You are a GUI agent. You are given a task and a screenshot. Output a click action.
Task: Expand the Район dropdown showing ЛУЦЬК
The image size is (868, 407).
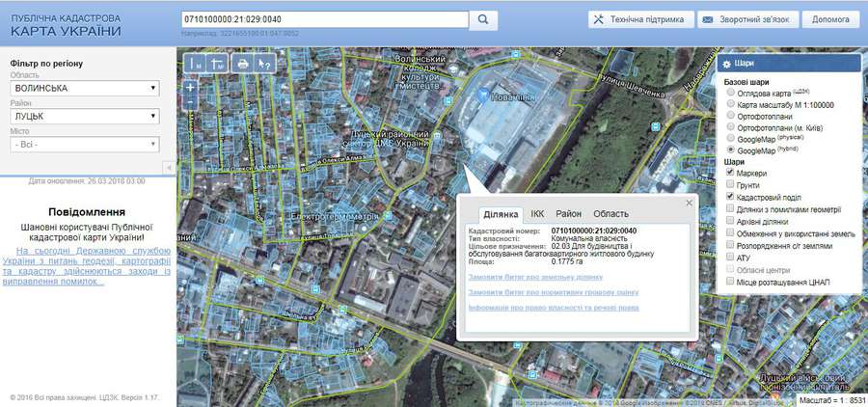pyautogui.click(x=84, y=117)
